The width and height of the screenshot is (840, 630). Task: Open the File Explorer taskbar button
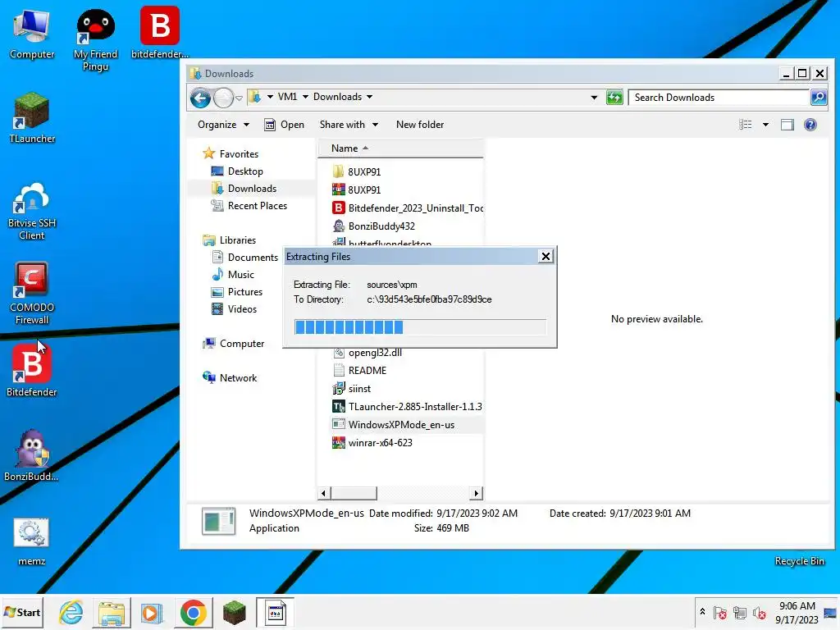112,612
